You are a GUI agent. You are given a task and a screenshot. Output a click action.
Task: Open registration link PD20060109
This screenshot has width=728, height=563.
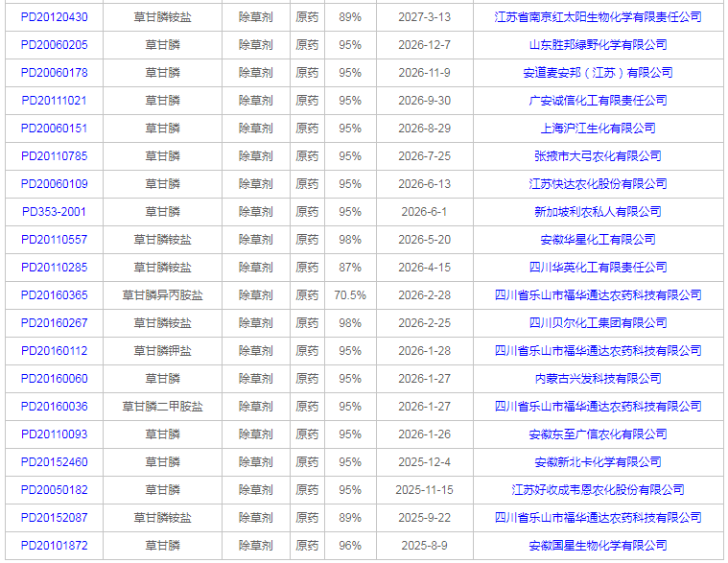[x=55, y=184]
